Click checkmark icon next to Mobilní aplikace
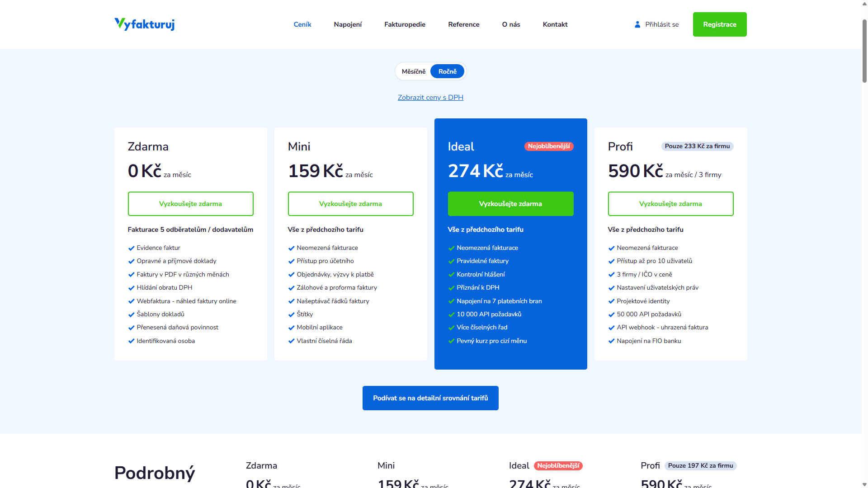Viewport: 868px width, 488px height. coord(292,328)
